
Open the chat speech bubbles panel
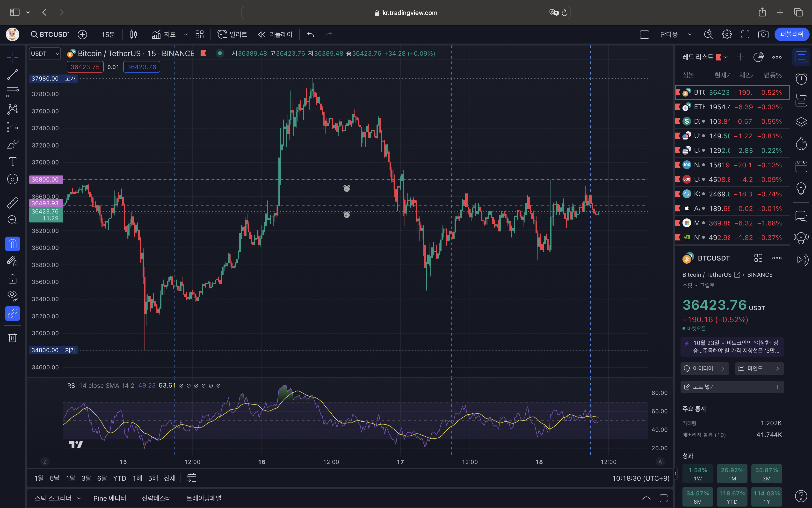(801, 216)
